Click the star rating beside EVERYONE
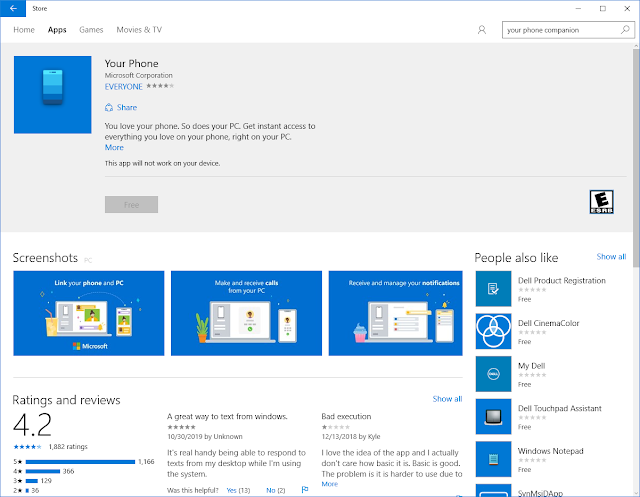 160,86
